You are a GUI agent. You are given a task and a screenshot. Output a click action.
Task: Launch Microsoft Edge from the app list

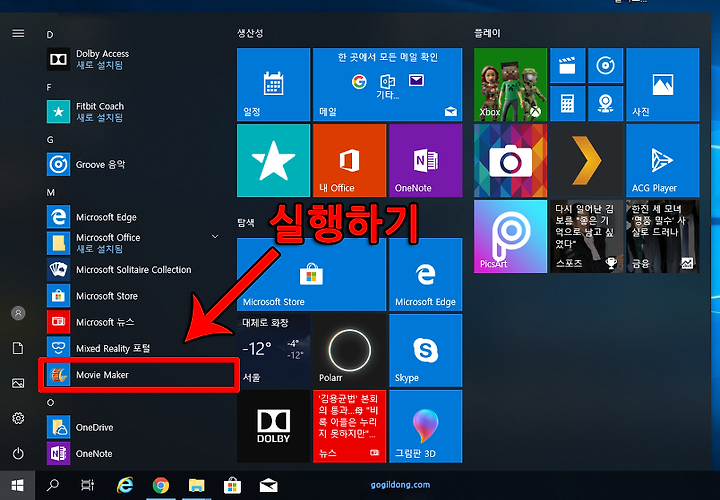133,217
